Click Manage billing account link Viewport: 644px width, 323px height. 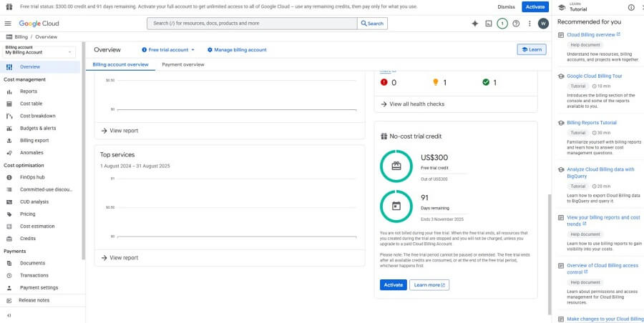tap(237, 49)
